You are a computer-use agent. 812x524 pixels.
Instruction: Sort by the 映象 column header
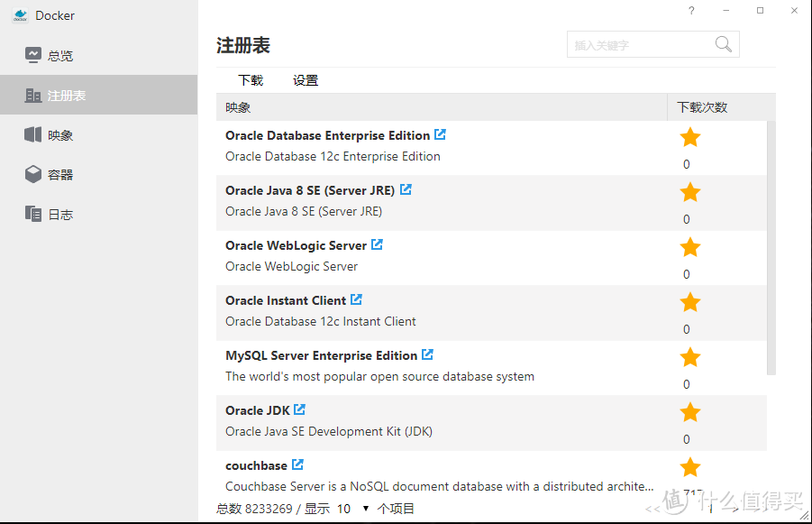click(442, 107)
